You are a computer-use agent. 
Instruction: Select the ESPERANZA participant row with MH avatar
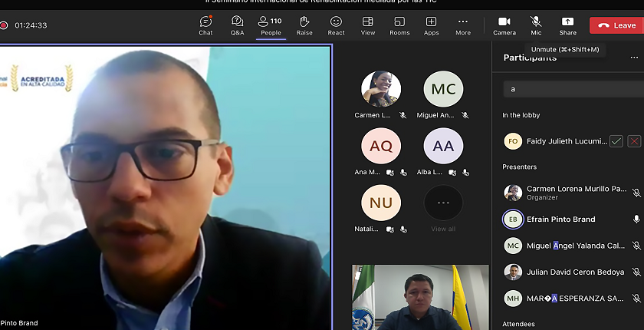coord(573,299)
